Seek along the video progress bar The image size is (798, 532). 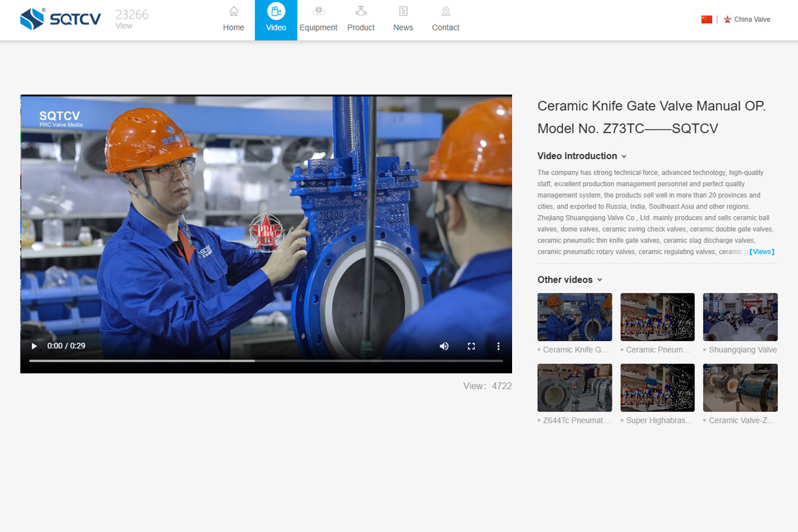[x=266, y=360]
